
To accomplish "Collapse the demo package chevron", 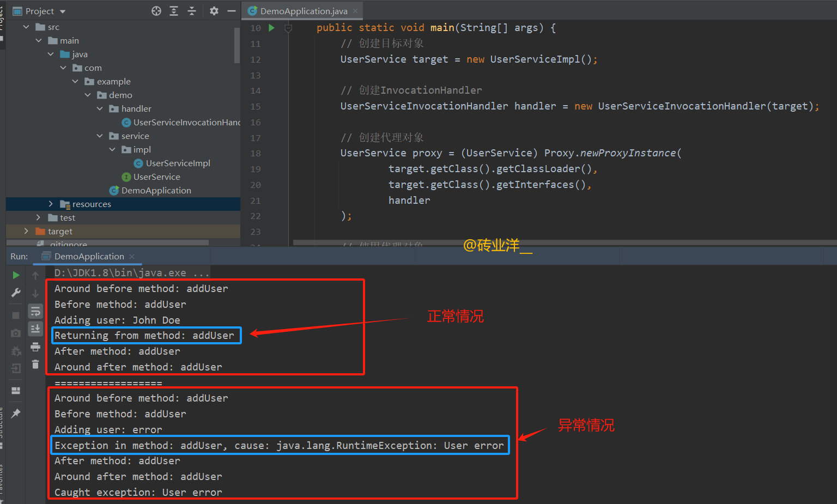I will [x=88, y=95].
